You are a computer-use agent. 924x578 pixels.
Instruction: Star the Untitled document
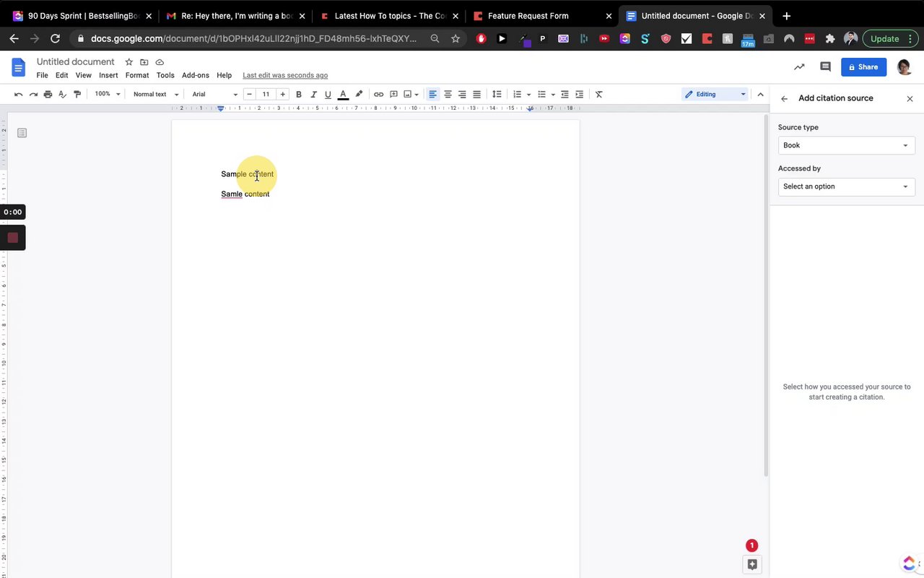tap(128, 62)
